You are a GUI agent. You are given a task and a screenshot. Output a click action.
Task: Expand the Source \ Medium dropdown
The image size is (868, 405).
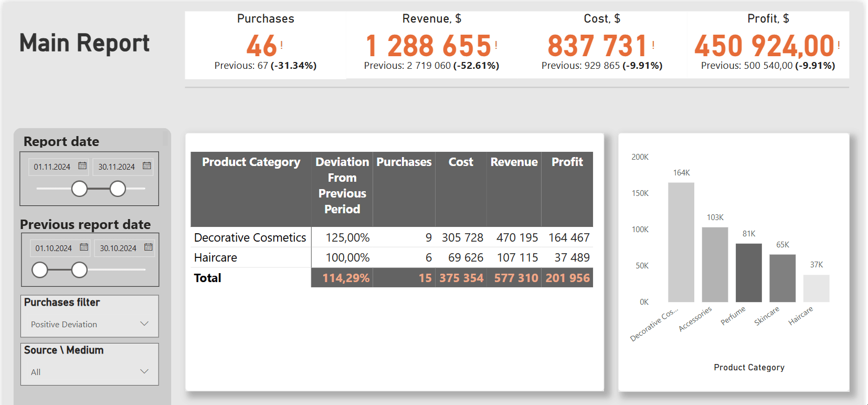point(144,372)
